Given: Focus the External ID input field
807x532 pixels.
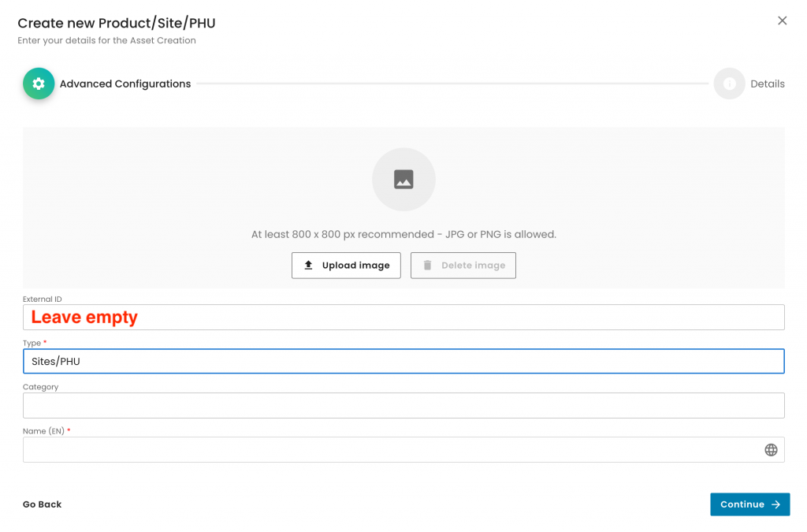Looking at the screenshot, I should tap(403, 317).
